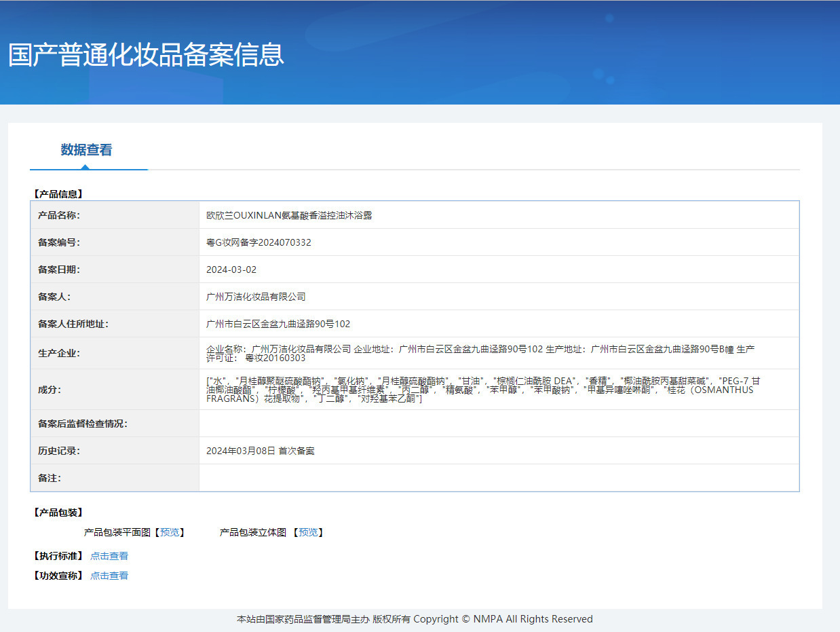Click the 历史记录 row label
This screenshot has height=632, width=840.
coord(59,451)
